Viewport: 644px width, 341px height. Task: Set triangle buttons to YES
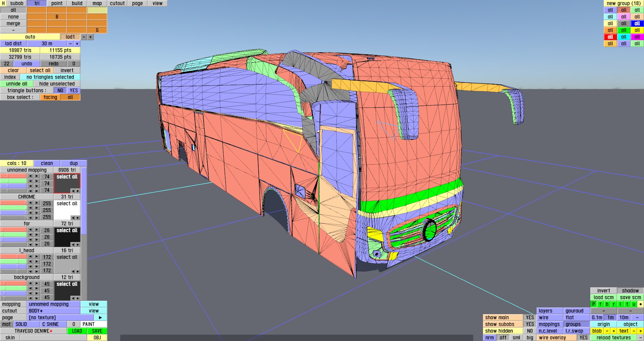[74, 91]
